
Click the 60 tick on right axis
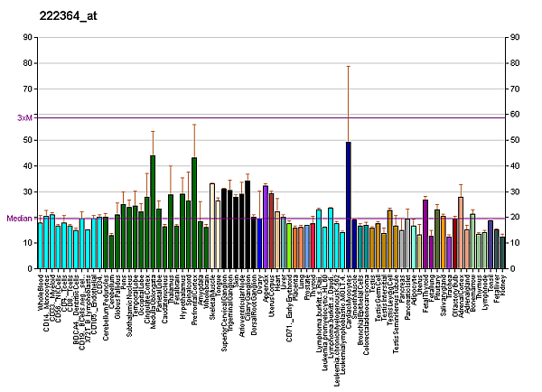coord(515,115)
